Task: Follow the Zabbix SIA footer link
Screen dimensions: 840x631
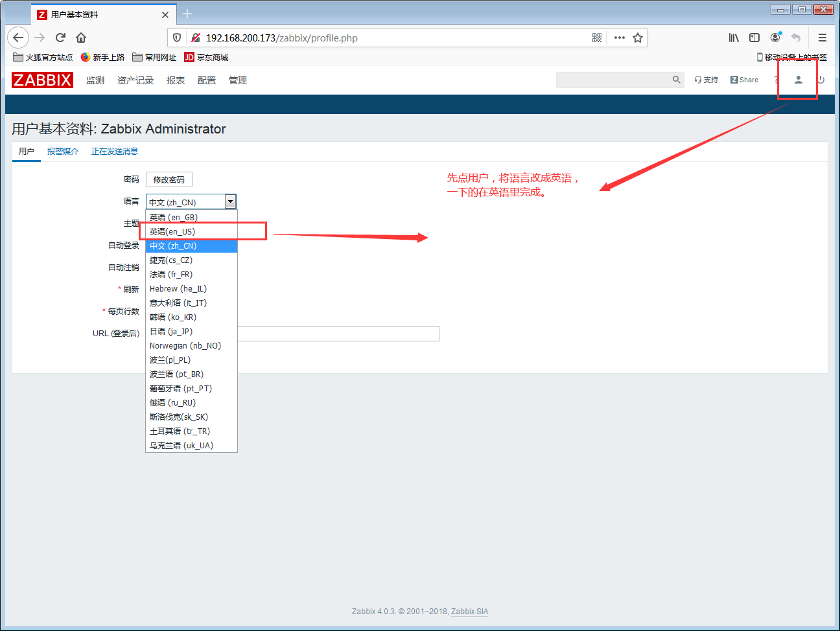Action: [x=469, y=612]
